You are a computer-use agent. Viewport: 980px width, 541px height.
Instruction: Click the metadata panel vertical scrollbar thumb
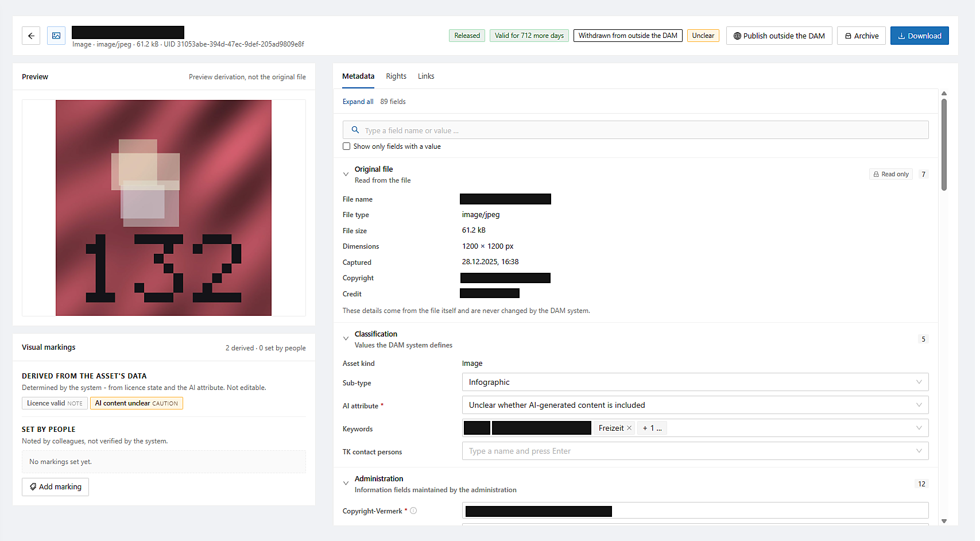click(x=944, y=145)
